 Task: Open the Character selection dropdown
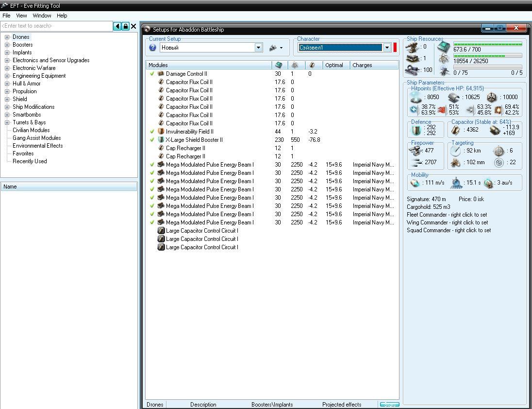[387, 48]
